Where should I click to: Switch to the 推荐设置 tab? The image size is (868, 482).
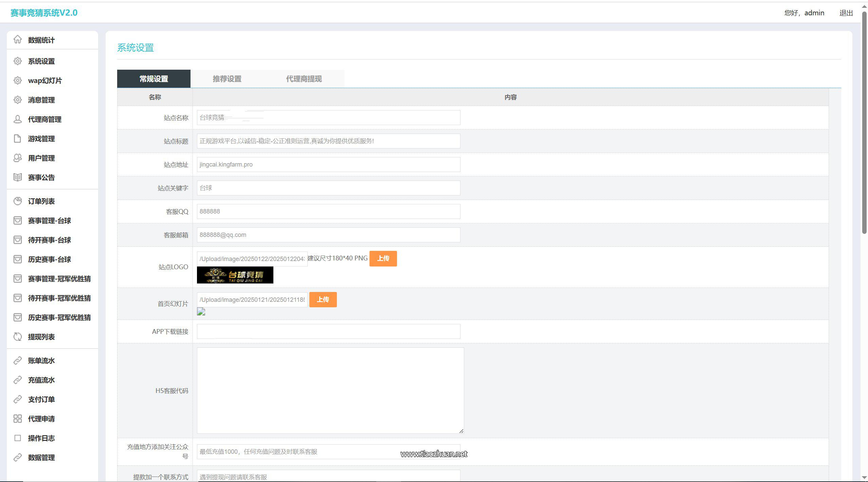click(x=227, y=79)
